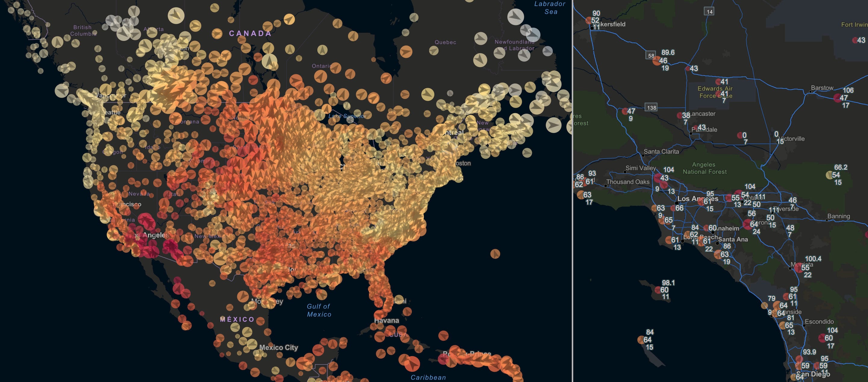The width and height of the screenshot is (868, 382).
Task: Select the Catalina Island 98.1 station marker
Action: (658, 290)
